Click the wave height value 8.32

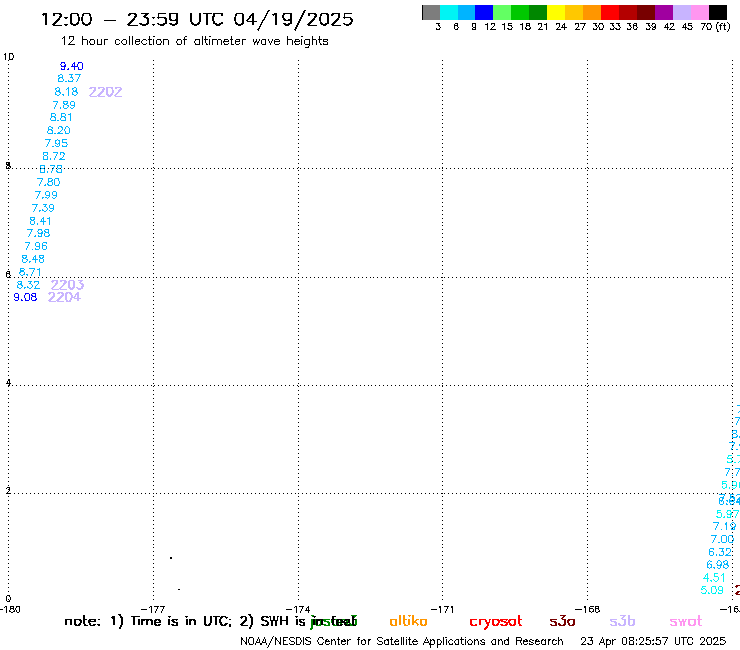click(x=28, y=285)
